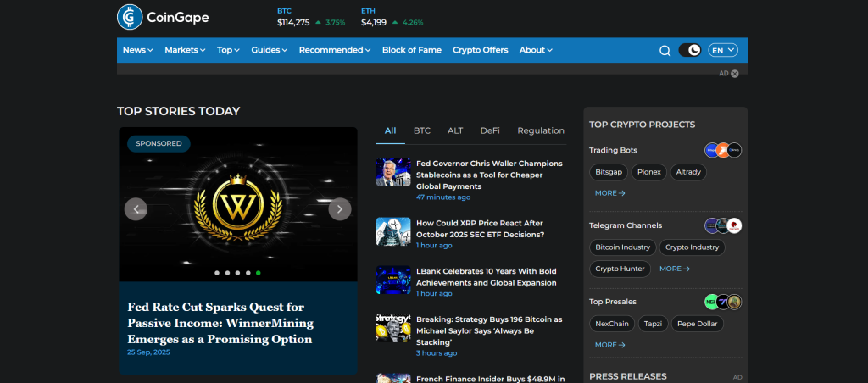Click Telegram Channels logo icons
The height and width of the screenshot is (383, 868).
pyautogui.click(x=723, y=225)
